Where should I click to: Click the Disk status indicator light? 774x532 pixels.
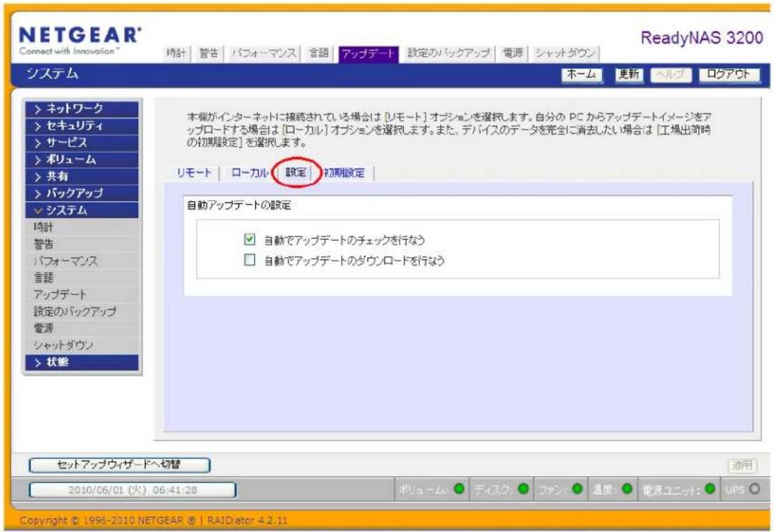pyautogui.click(x=523, y=489)
